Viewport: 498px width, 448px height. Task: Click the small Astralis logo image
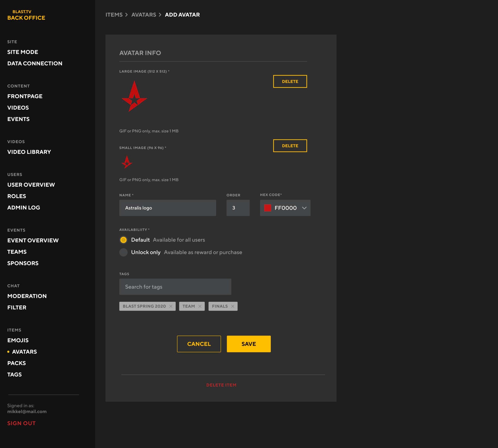pos(127,162)
